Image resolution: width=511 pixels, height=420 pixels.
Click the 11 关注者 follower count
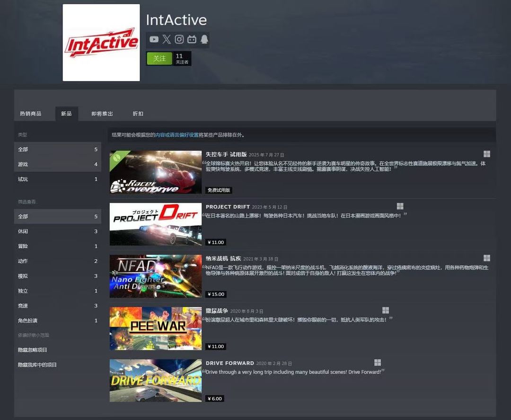coord(182,58)
